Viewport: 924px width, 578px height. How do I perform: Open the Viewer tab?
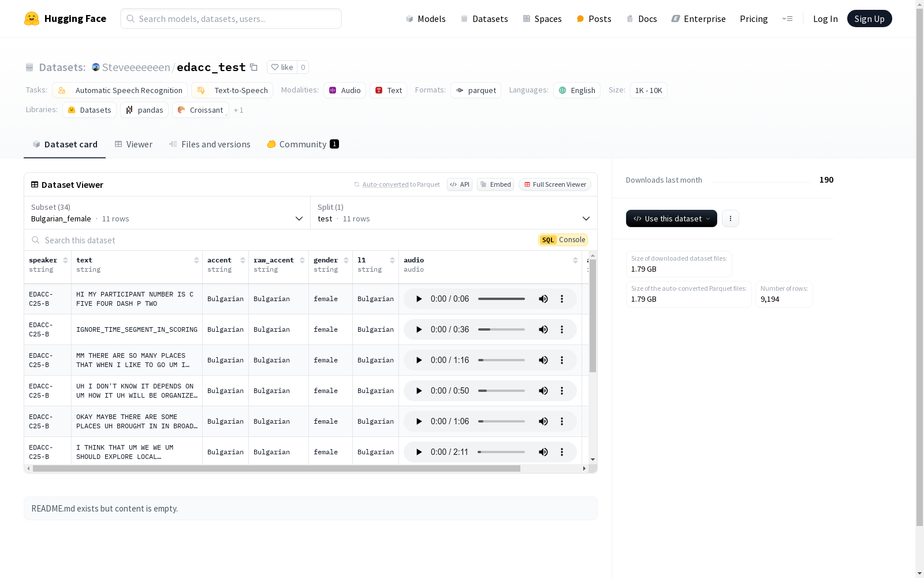click(133, 144)
